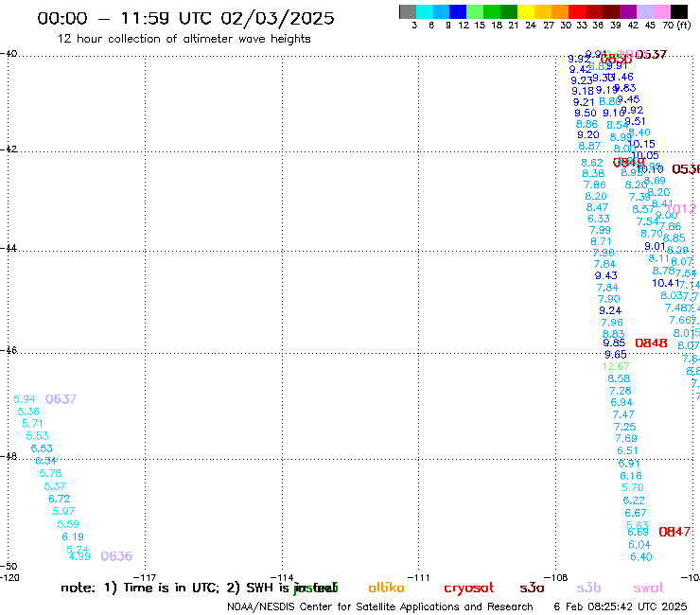Click the lavender 0637 s3b time label

[x=61, y=399]
